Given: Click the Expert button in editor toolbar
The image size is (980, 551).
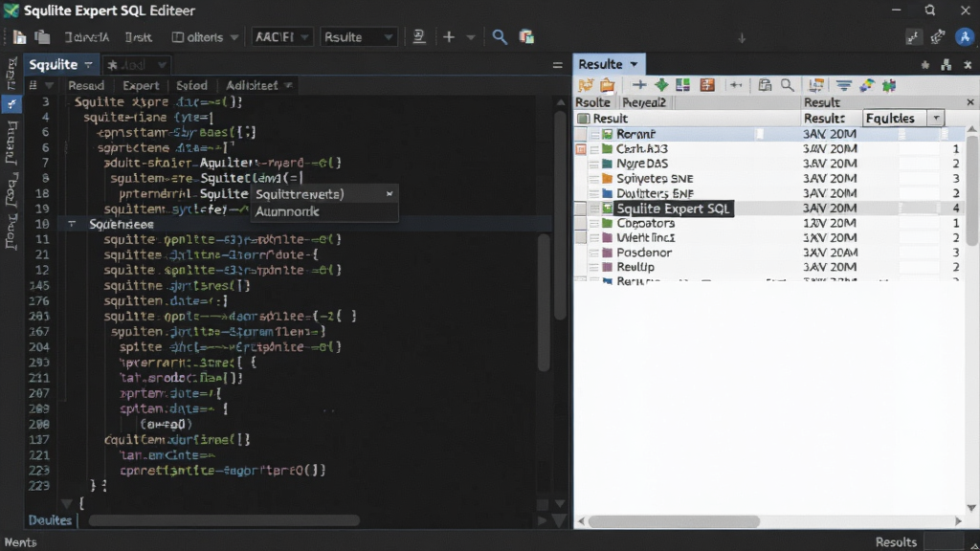Looking at the screenshot, I should (140, 85).
